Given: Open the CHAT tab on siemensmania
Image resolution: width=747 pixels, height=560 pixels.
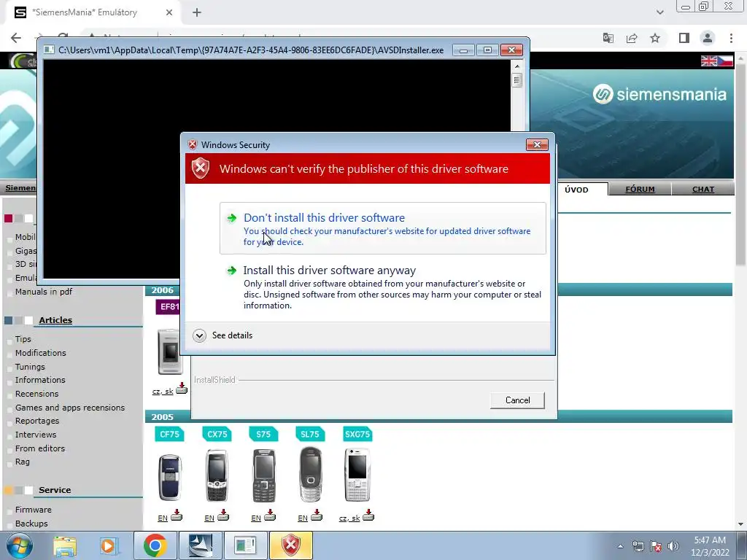Looking at the screenshot, I should (703, 189).
